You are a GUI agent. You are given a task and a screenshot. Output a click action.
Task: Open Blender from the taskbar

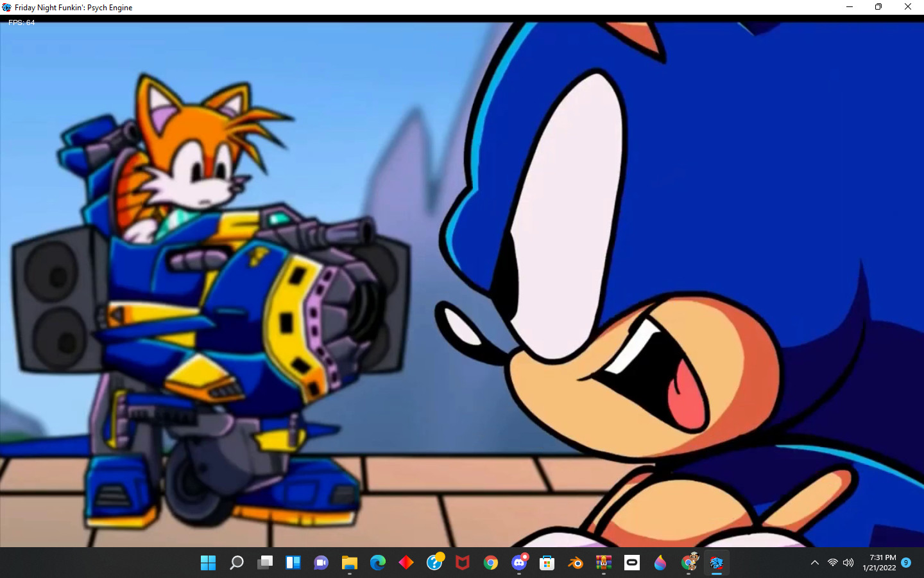[x=575, y=563]
